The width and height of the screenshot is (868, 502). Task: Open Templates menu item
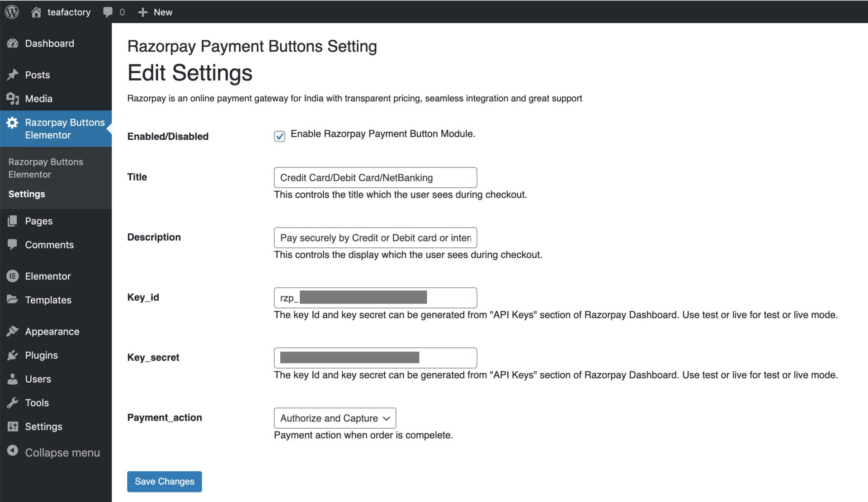coord(56,300)
